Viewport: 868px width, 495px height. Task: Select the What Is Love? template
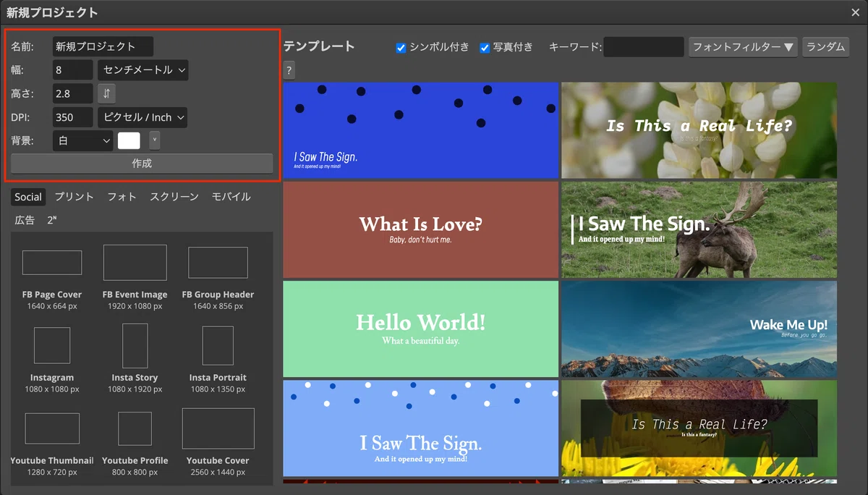coord(421,229)
